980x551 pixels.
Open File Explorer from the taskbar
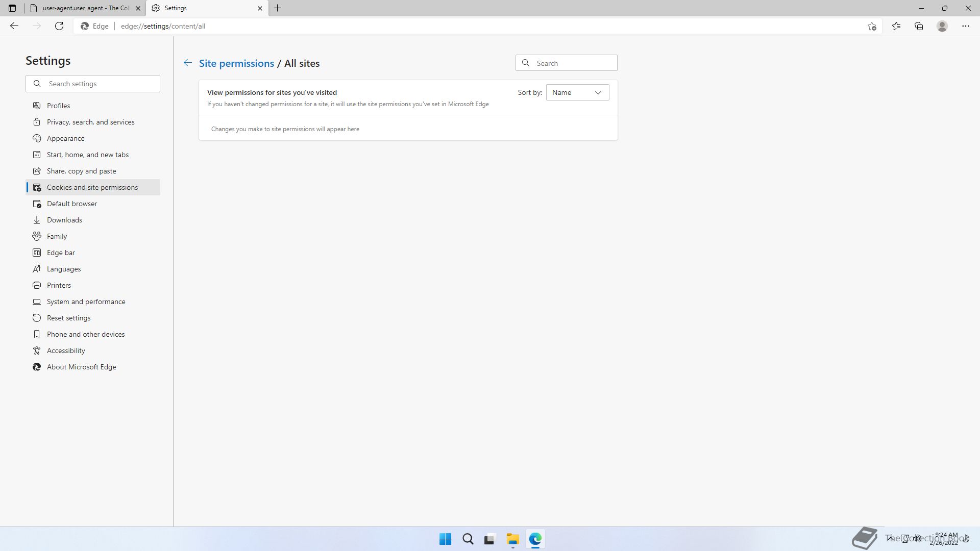(x=512, y=539)
